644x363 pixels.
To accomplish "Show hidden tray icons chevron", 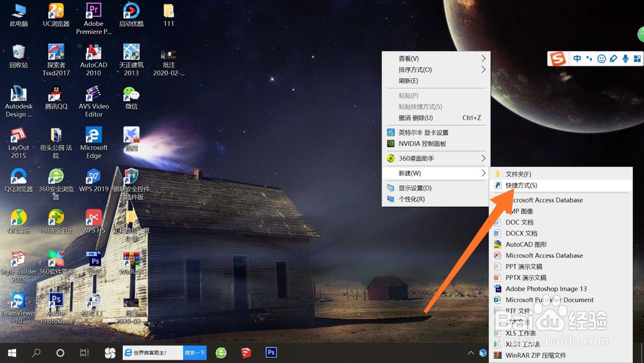I will coord(471,353).
